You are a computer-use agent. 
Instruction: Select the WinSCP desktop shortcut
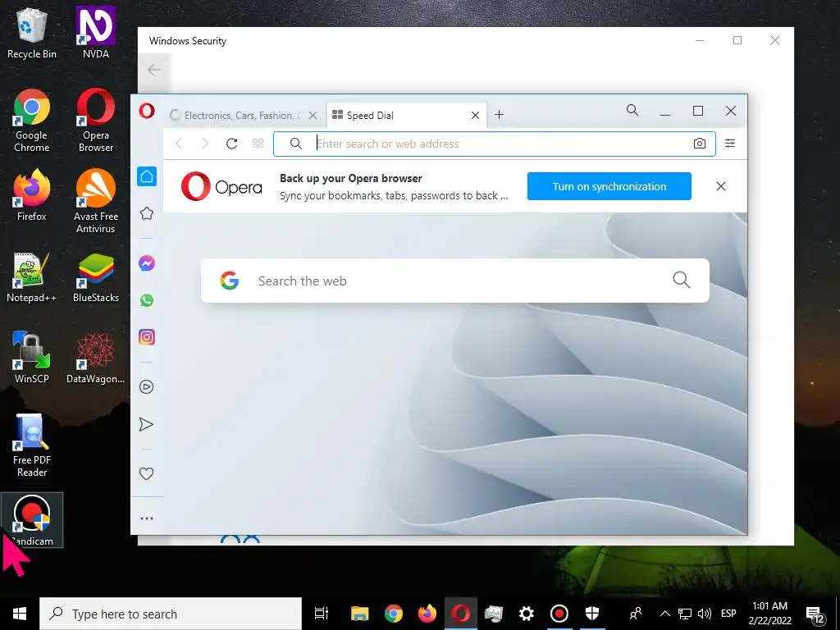click(x=32, y=358)
